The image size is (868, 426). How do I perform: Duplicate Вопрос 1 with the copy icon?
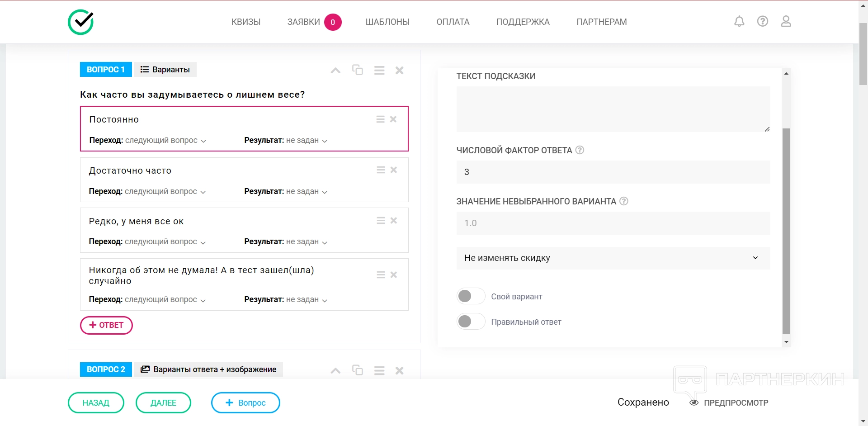coord(358,70)
